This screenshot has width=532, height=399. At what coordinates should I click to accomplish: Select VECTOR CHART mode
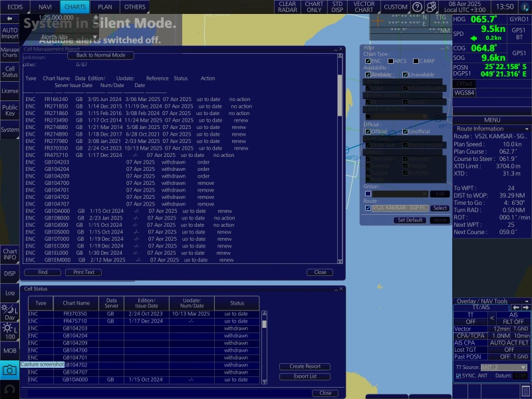point(364,7)
